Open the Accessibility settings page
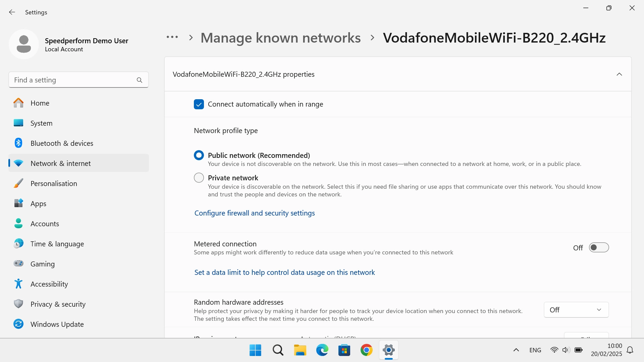This screenshot has width=644, height=362. tap(49, 284)
